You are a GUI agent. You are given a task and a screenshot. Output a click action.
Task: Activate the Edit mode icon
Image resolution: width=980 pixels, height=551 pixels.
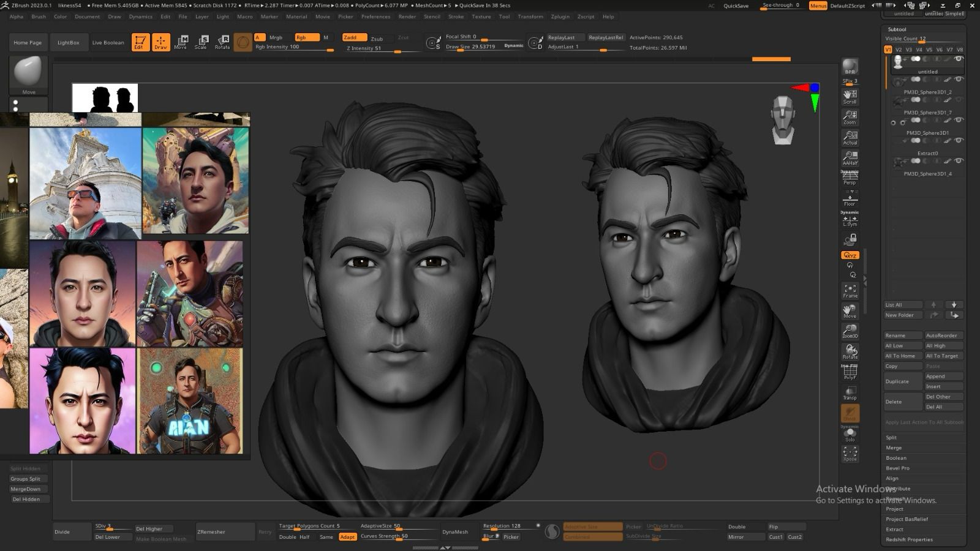(140, 42)
